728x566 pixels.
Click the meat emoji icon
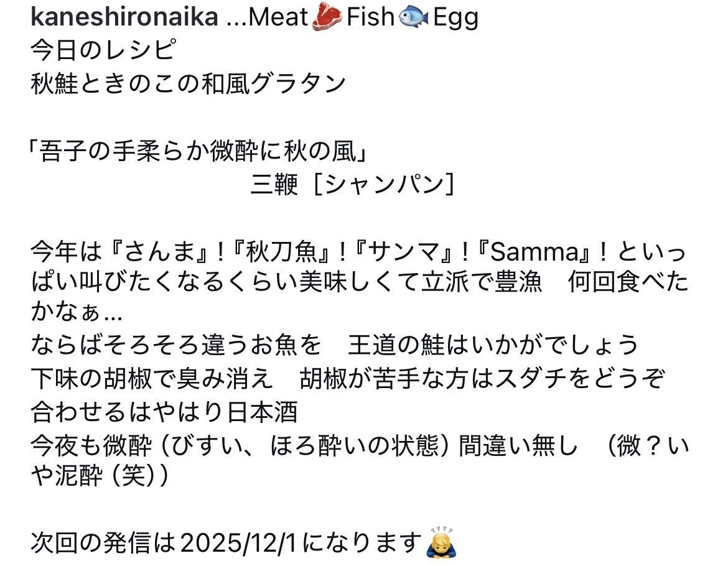click(x=325, y=17)
